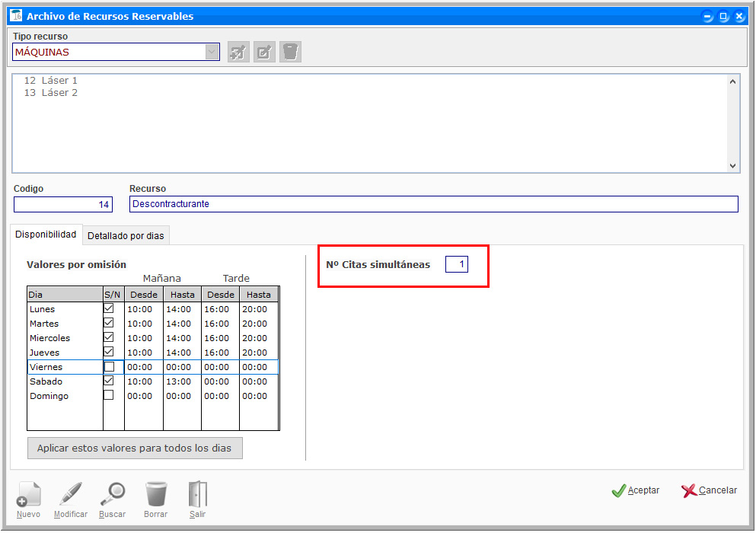The height and width of the screenshot is (533, 756).
Task: Apply these values for all days button
Action: coord(135,448)
